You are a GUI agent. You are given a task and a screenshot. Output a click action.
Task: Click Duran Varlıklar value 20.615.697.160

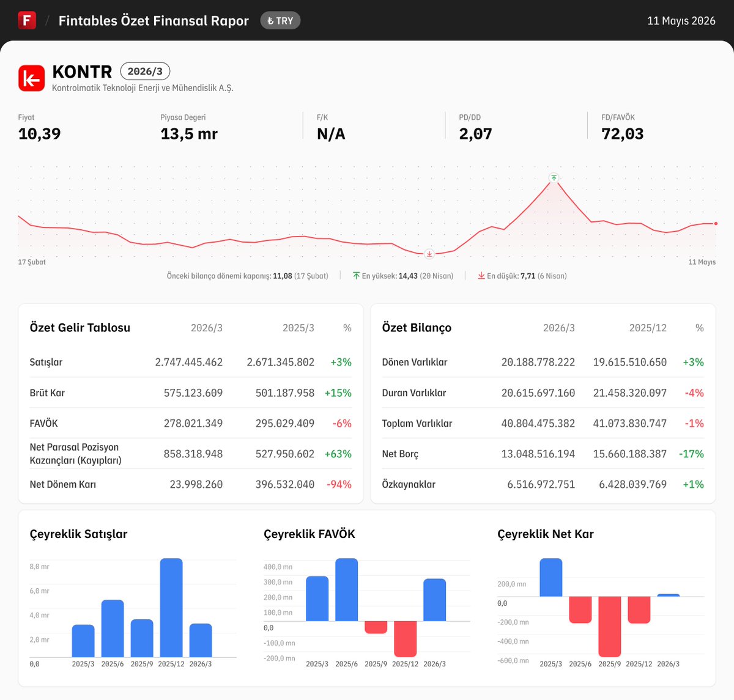[538, 392]
